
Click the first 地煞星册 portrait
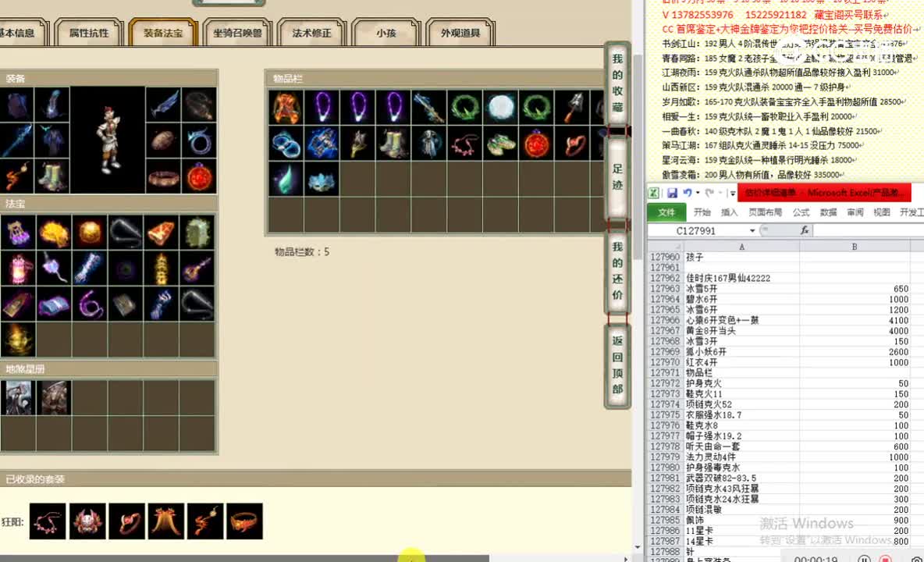pos(18,397)
